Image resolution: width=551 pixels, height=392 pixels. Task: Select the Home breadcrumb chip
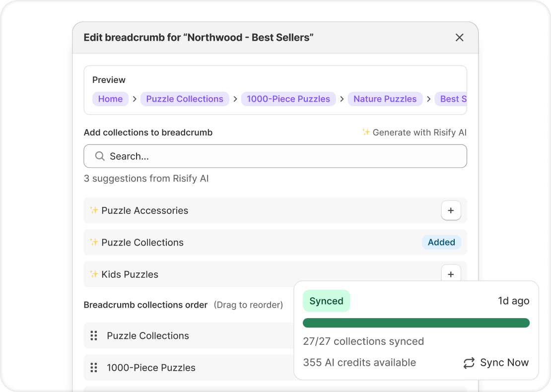[110, 99]
